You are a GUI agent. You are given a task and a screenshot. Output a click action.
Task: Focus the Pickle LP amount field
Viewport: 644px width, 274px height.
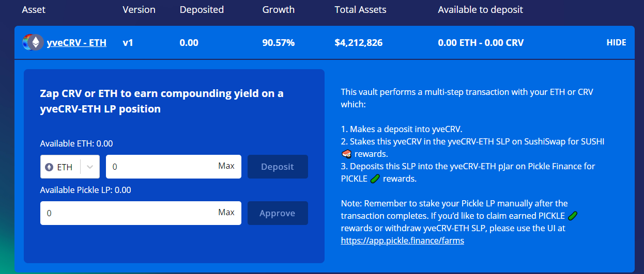coord(141,213)
